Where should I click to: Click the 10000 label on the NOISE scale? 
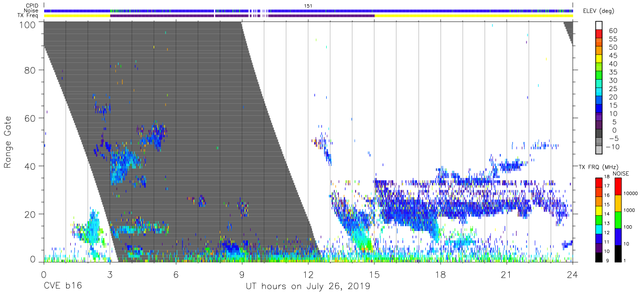pos(630,194)
